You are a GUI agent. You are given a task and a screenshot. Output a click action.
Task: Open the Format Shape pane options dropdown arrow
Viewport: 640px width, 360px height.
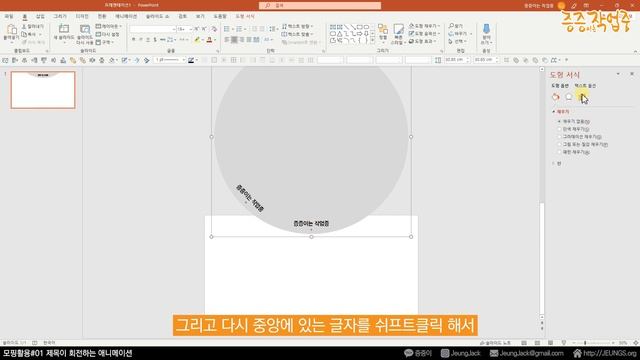pos(618,74)
